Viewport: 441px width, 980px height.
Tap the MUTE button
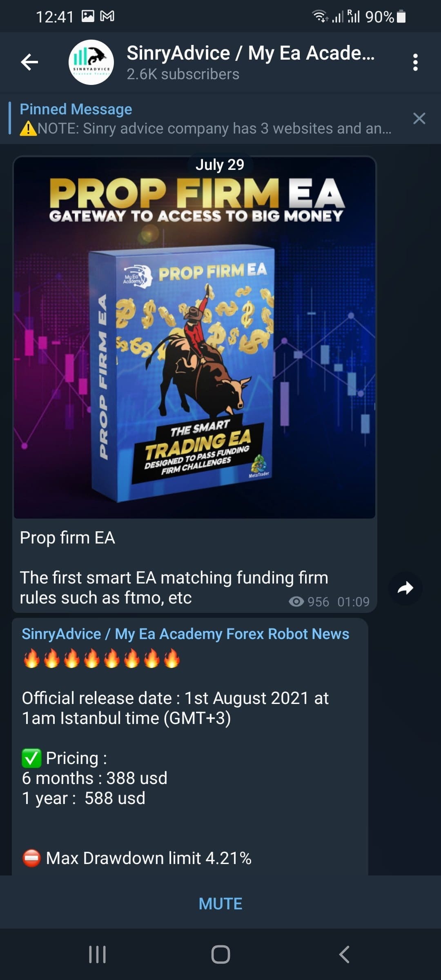220,904
